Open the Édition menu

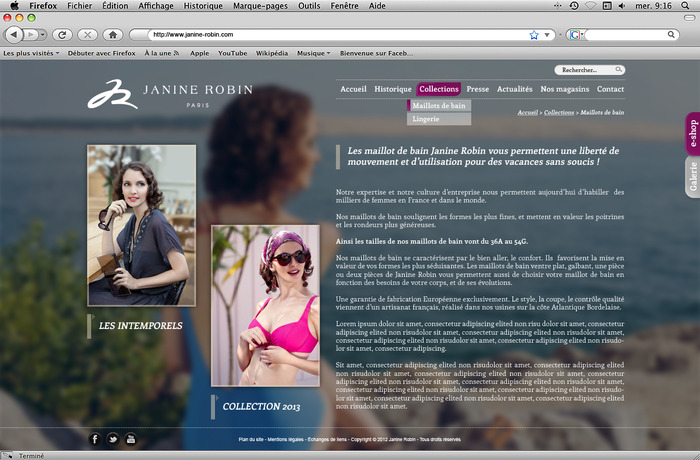pos(115,6)
